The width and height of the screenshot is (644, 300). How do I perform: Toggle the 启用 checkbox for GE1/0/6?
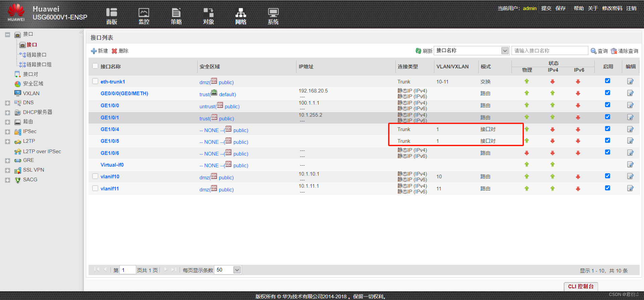[x=607, y=152]
